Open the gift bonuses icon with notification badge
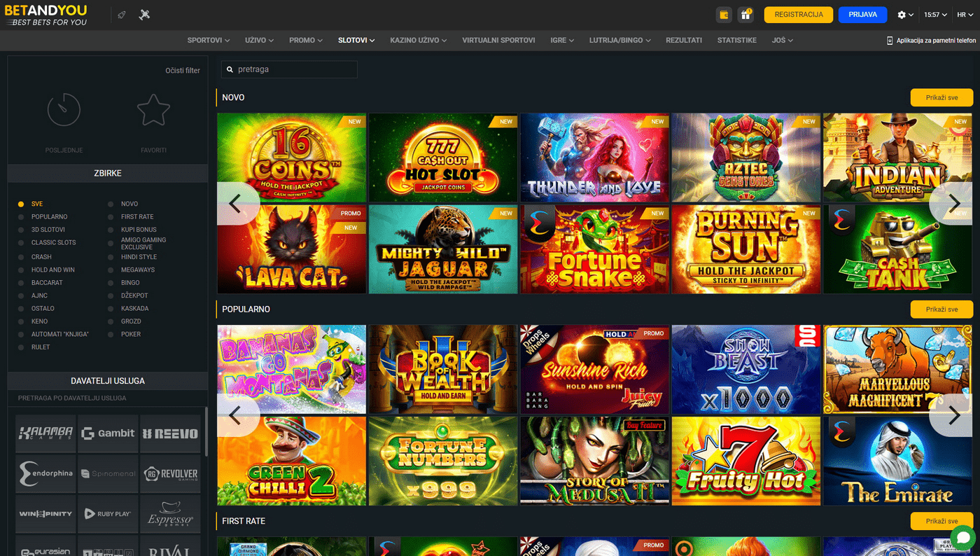This screenshot has height=556, width=980. tap(744, 14)
